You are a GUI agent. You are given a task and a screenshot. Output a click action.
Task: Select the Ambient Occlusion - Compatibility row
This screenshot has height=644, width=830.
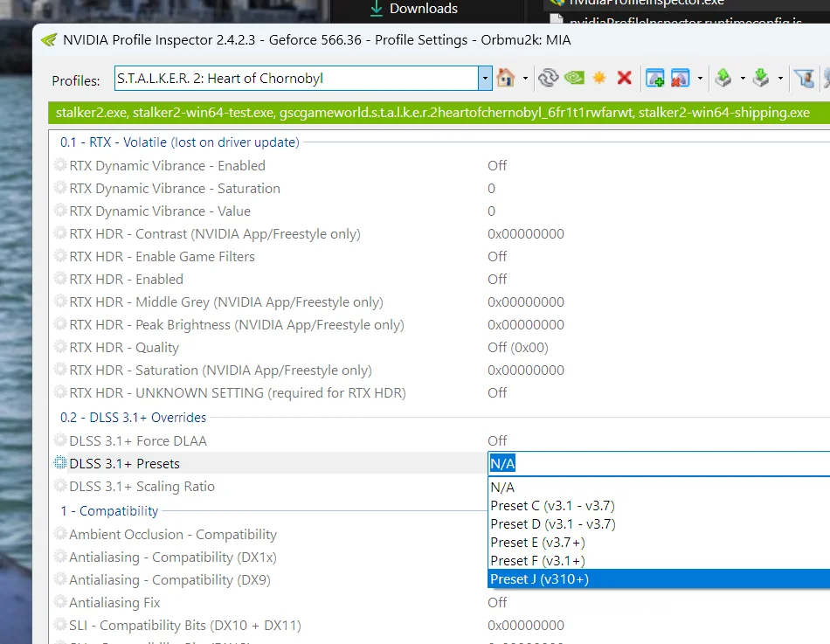[x=269, y=535]
